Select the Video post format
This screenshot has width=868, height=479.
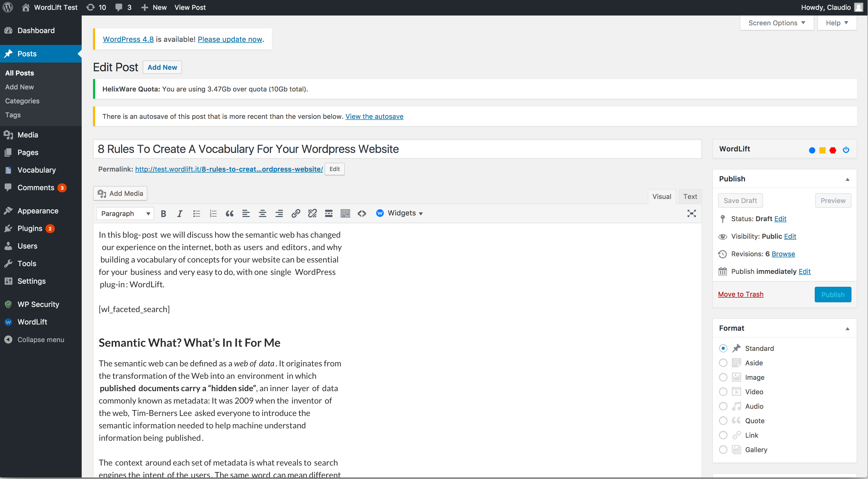723,391
